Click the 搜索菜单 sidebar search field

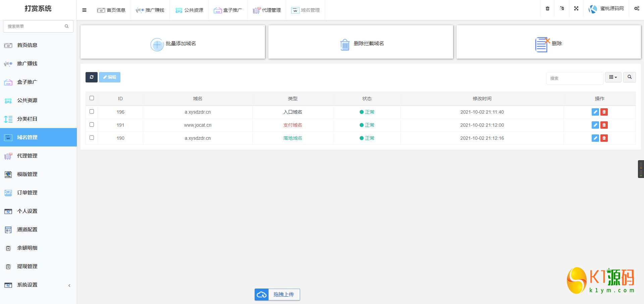point(35,26)
